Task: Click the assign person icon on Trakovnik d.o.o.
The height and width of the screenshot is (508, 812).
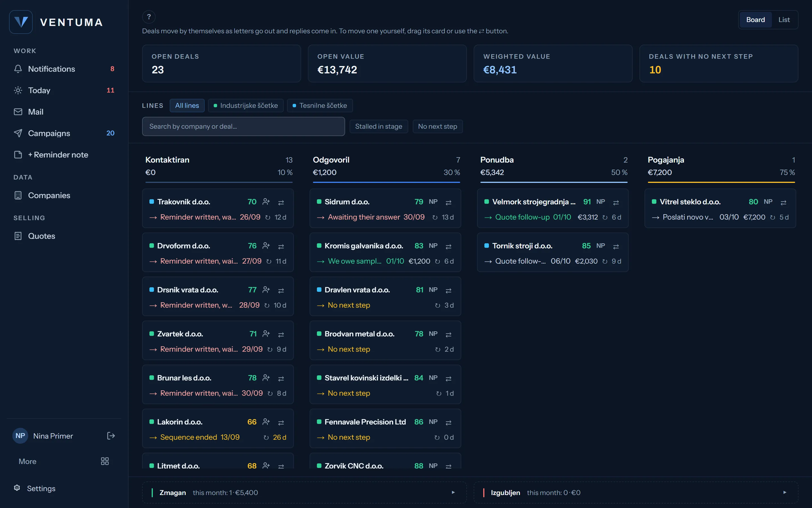Action: coord(266,202)
